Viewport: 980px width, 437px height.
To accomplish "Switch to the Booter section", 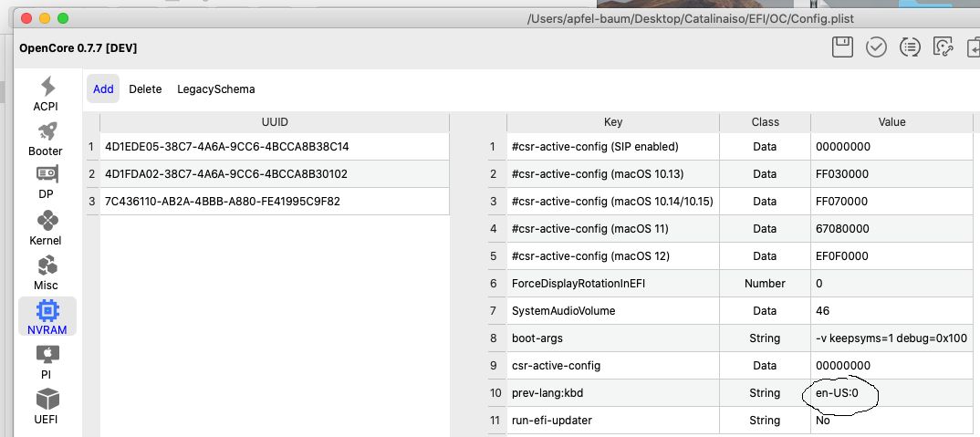I will coord(46,139).
